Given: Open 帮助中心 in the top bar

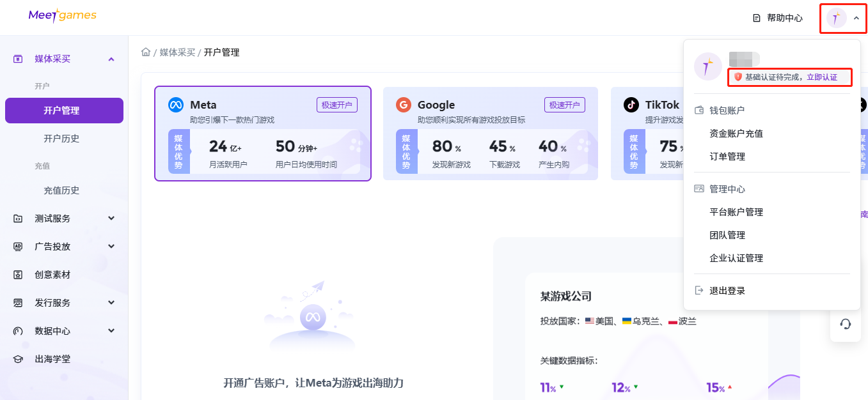Looking at the screenshot, I should click(778, 18).
